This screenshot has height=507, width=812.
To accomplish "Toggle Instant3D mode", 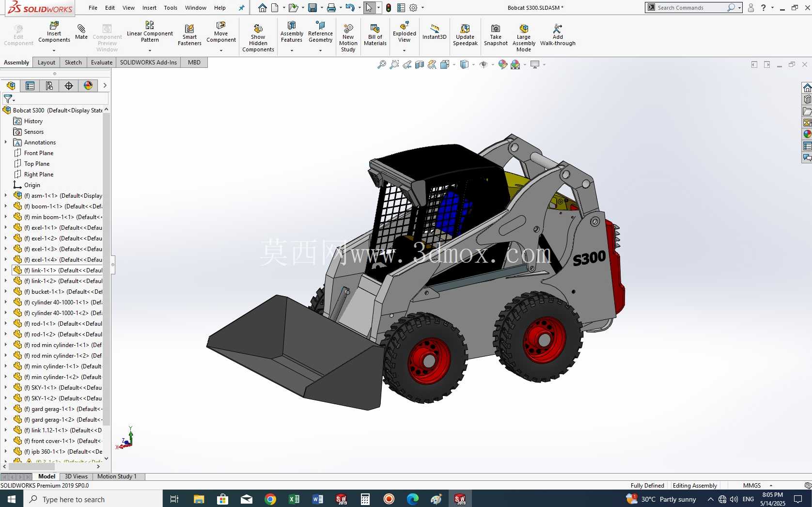I will coord(434,32).
